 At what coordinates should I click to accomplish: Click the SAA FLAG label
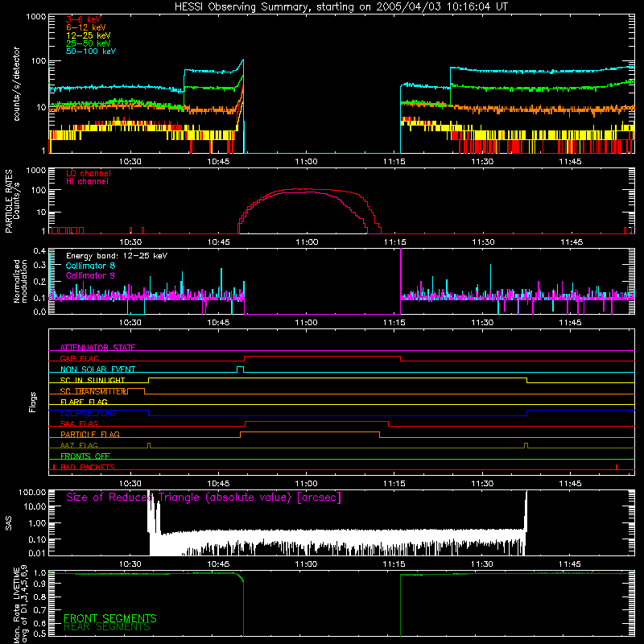(x=79, y=423)
